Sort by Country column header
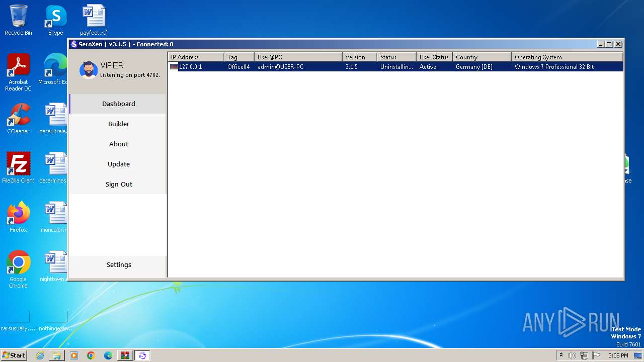The height and width of the screenshot is (362, 644). [x=482, y=57]
